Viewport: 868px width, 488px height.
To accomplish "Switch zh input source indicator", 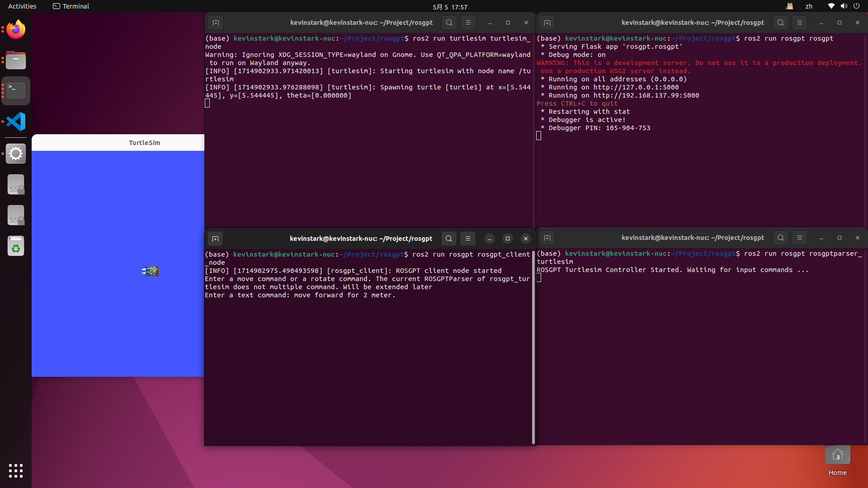I will pyautogui.click(x=809, y=6).
